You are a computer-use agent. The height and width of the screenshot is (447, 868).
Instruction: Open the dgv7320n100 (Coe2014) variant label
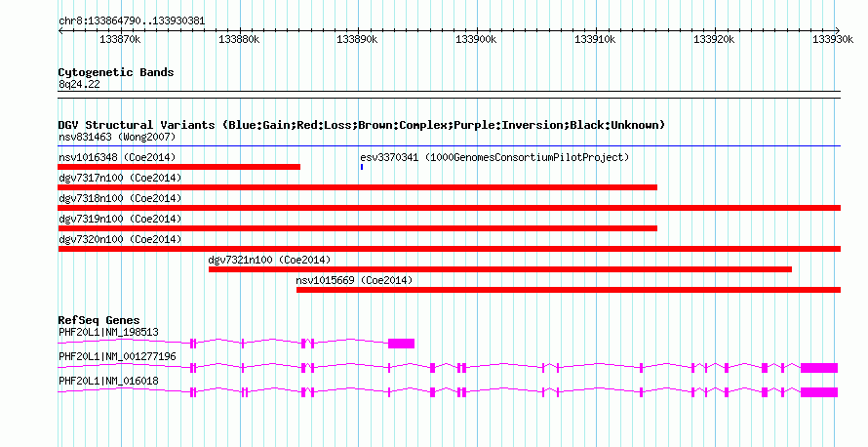[x=120, y=239]
